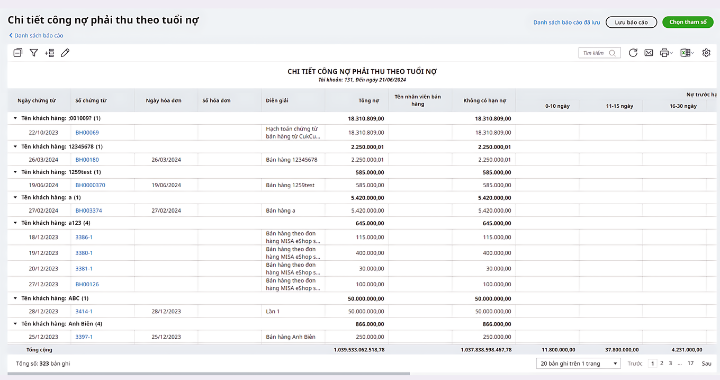Go to page 2 in pagination
Viewport: 720px width, 380px height.
click(662, 363)
